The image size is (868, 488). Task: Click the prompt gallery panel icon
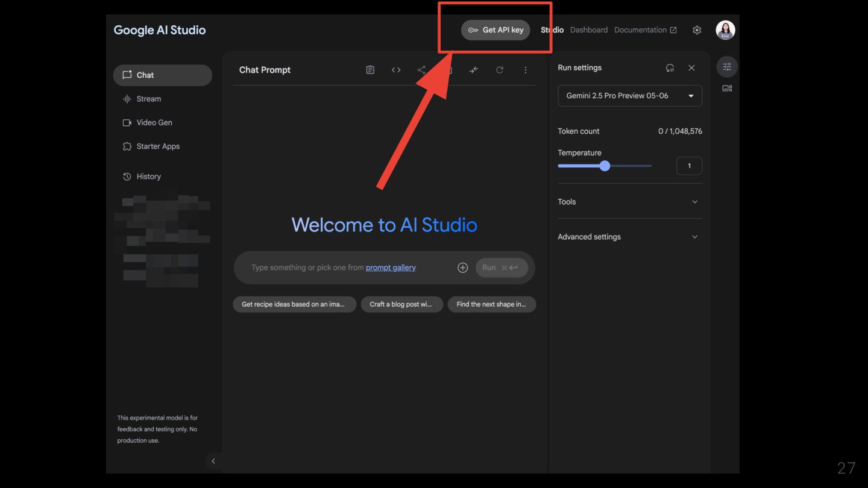[727, 89]
